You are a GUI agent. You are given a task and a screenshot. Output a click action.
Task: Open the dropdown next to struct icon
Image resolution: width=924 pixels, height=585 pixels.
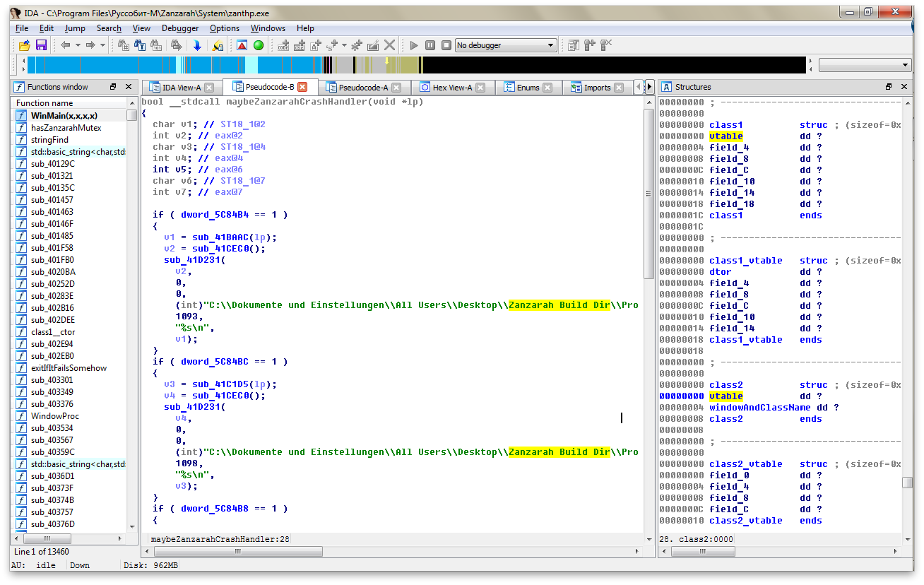coord(344,45)
